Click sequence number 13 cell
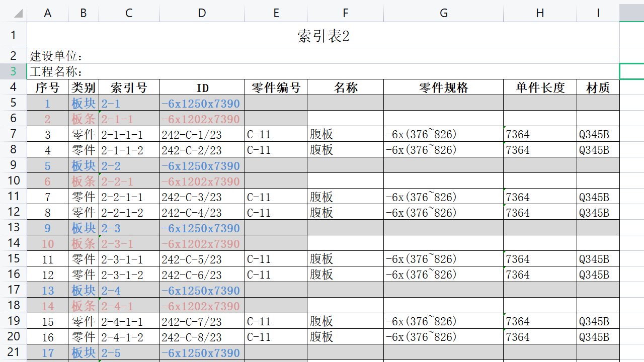 48,290
